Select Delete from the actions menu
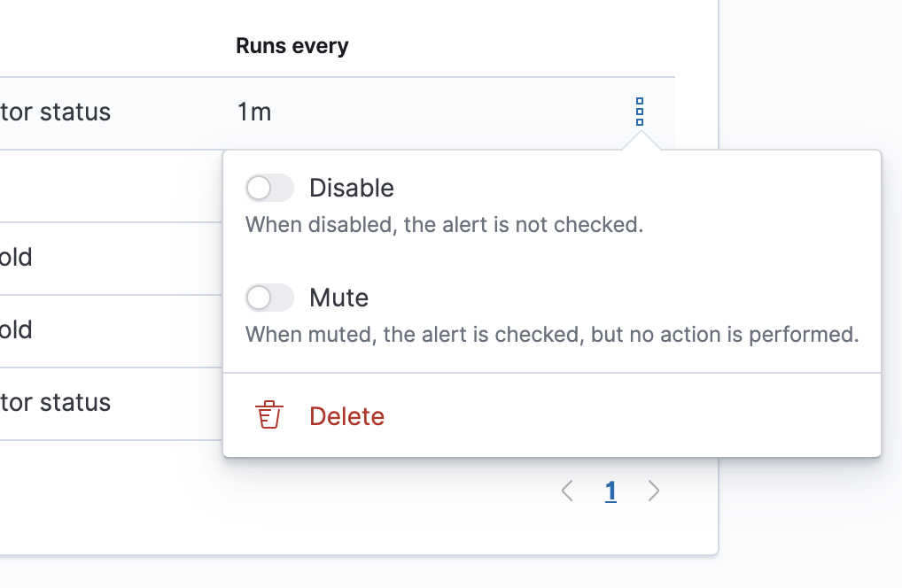 [346, 415]
